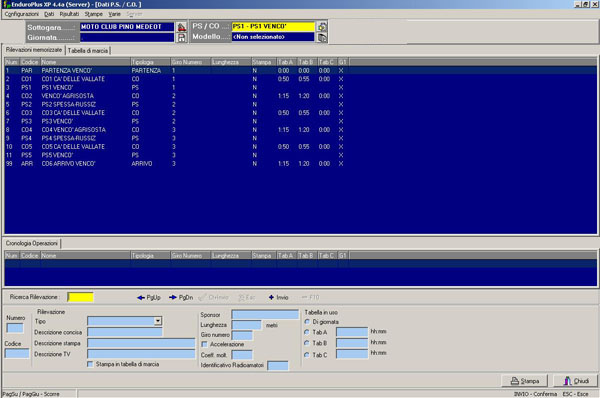Select row PARTENZA VENCO'
Screen dimensions: 600x398
coord(300,70)
